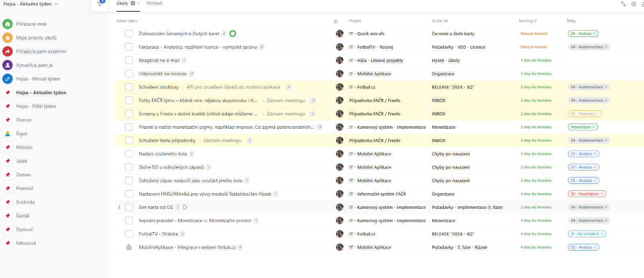Open the Přenosil sidebar item
The image size is (644, 278).
pyautogui.click(x=25, y=188)
